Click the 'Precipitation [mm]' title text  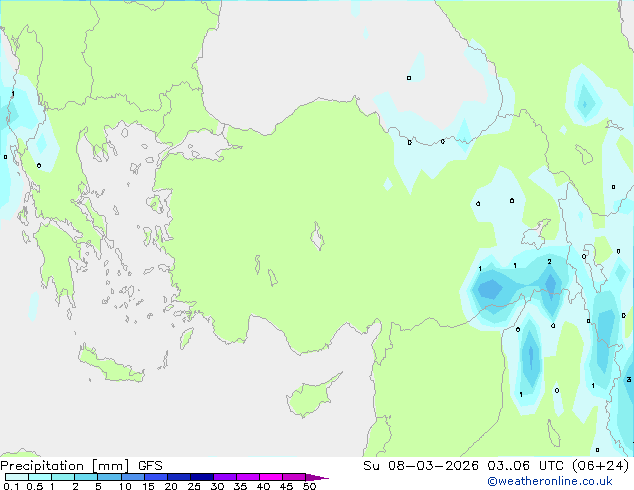(x=65, y=466)
